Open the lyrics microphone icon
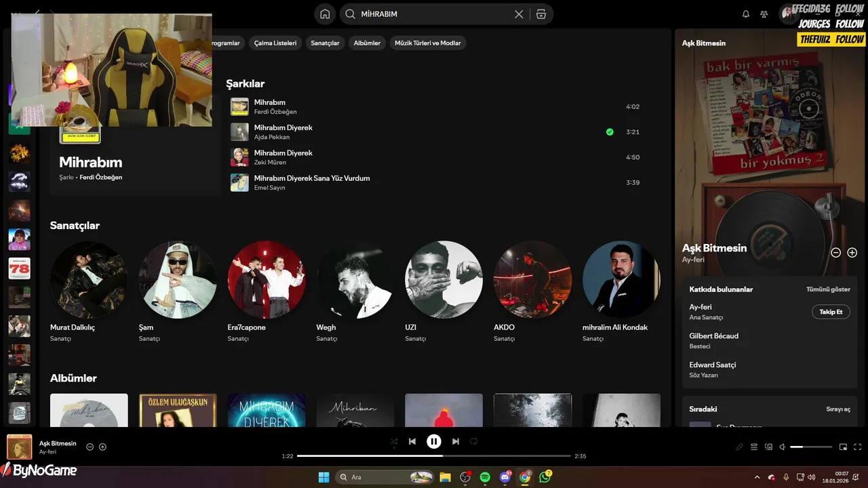868x488 pixels. click(x=740, y=447)
